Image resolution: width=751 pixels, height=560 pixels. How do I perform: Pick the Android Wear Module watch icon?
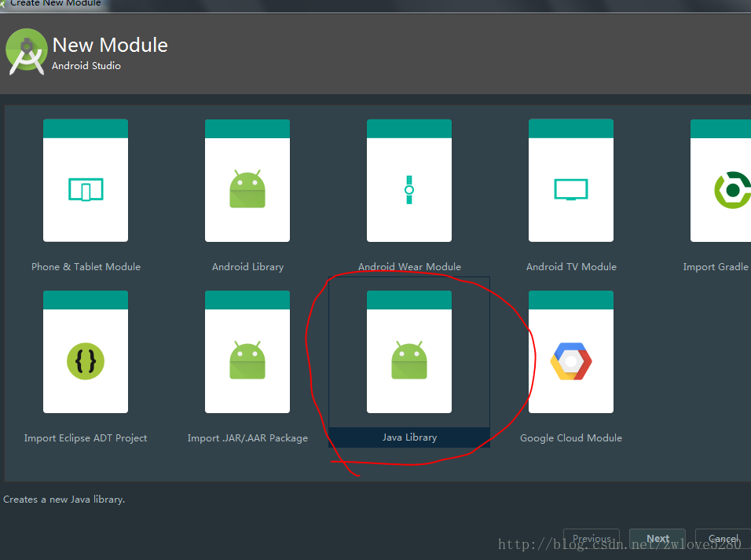tap(409, 190)
